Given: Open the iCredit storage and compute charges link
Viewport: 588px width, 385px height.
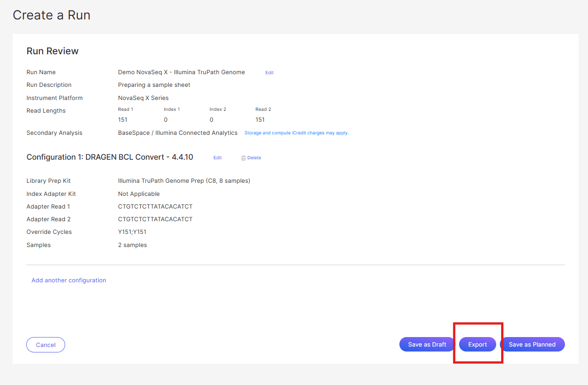Looking at the screenshot, I should pos(296,133).
